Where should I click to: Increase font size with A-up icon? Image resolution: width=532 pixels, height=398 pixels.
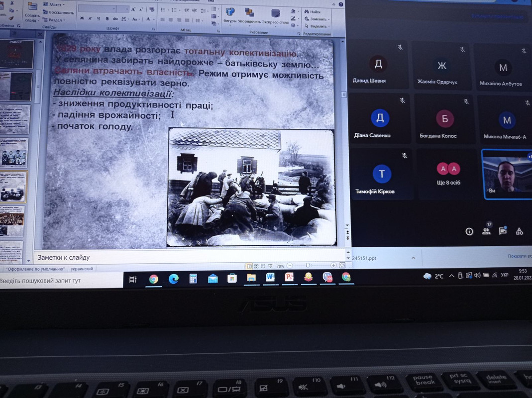tap(133, 9)
